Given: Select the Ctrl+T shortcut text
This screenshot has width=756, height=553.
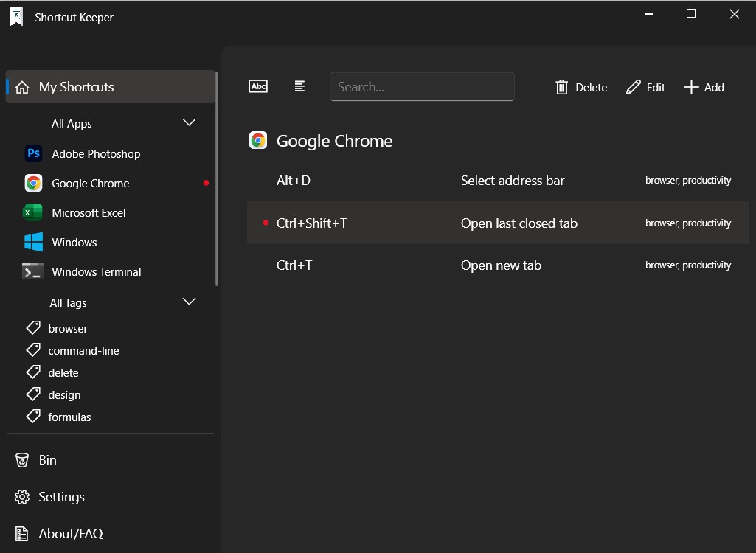Looking at the screenshot, I should coord(294,265).
